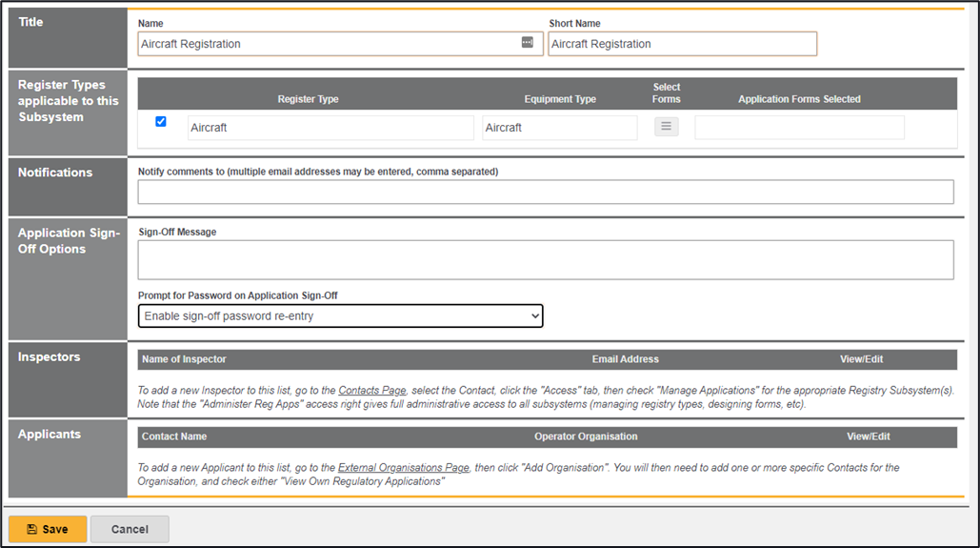Open the Select Forms list icon for Aircraft
Viewport: 980px width, 548px height.
[x=666, y=127]
